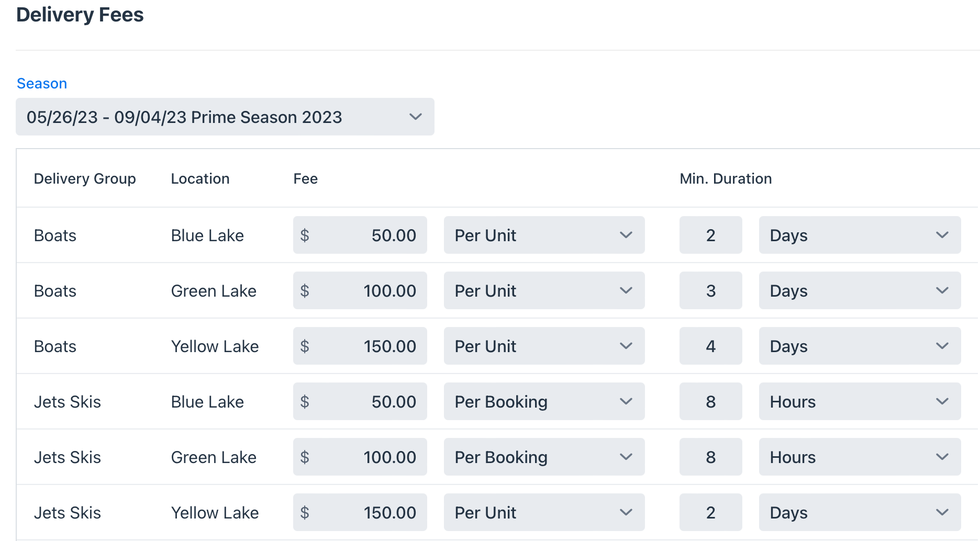Open the Season dropdown selector
This screenshot has height=541, width=980.
(x=225, y=117)
